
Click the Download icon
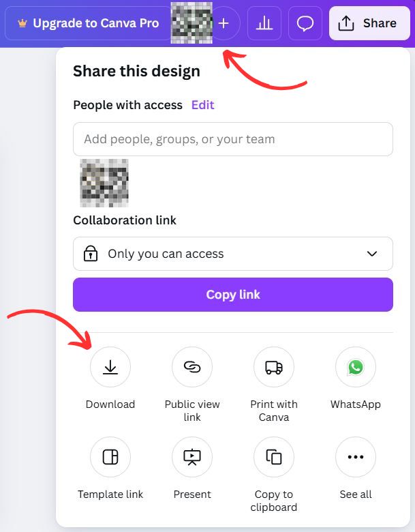pyautogui.click(x=110, y=367)
